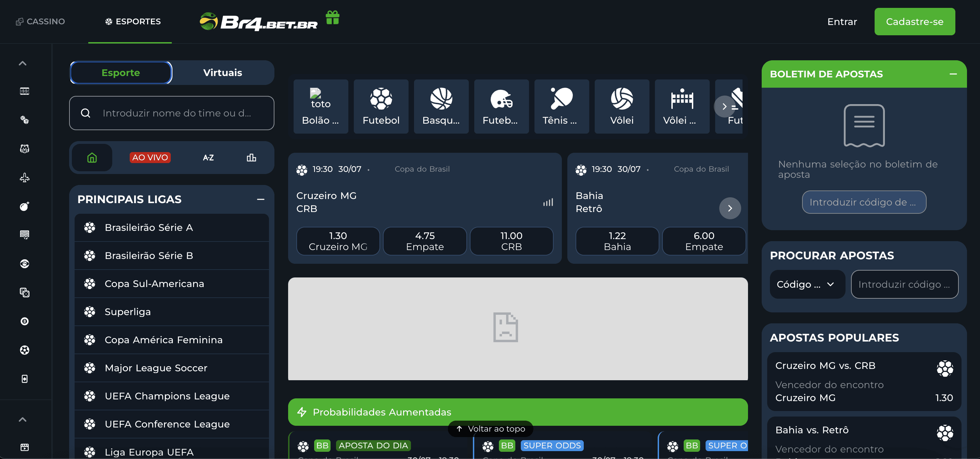The image size is (980, 459).
Task: Open Copa Sul-Americana league
Action: 171,284
